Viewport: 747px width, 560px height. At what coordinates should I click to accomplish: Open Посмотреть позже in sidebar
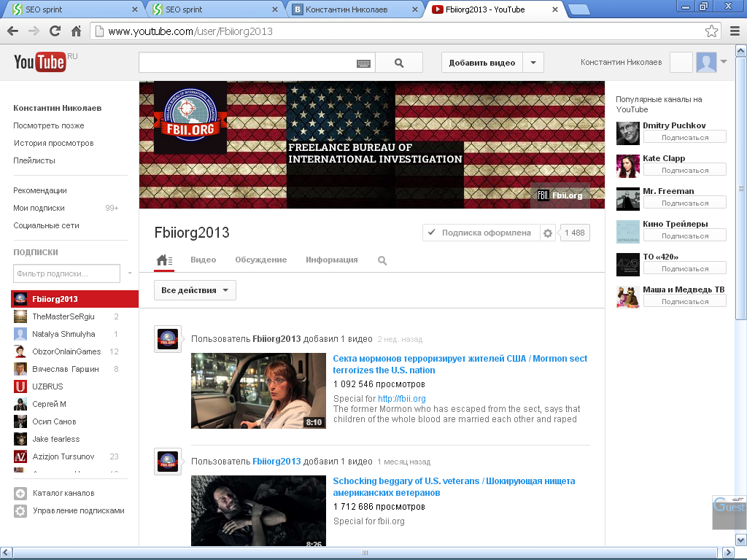tap(49, 125)
